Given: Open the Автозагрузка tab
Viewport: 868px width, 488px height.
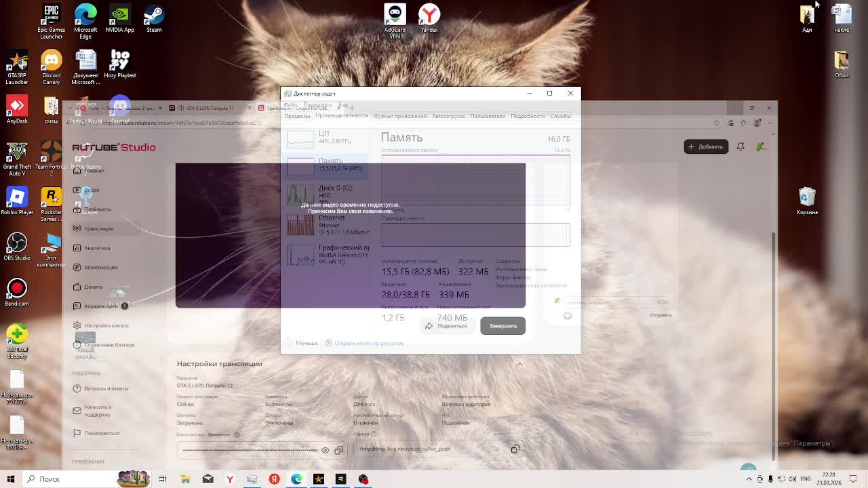Looking at the screenshot, I should [448, 116].
